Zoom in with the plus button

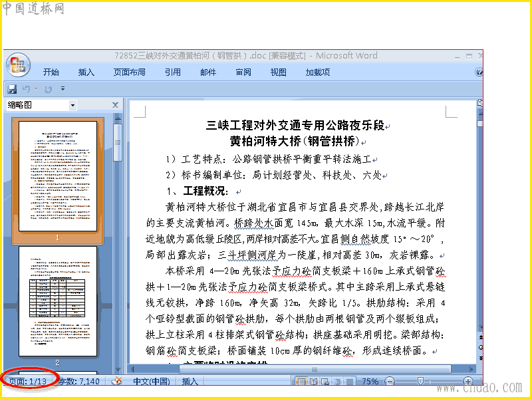coord(468,381)
